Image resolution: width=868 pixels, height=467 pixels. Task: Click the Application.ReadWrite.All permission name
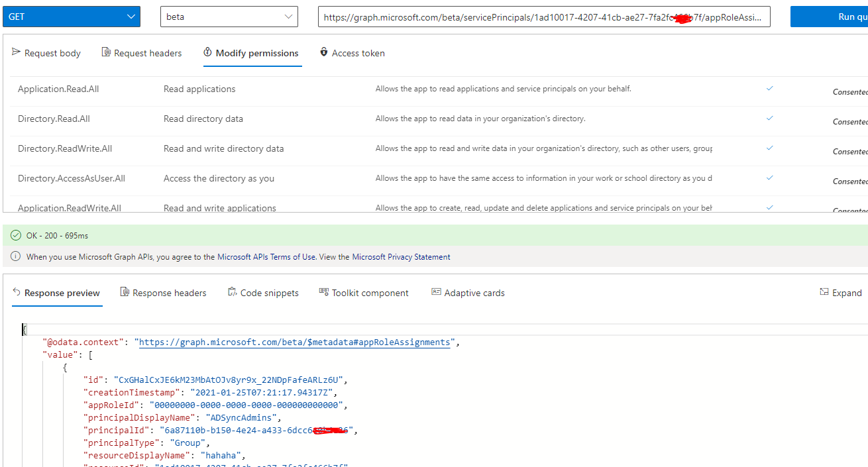(70, 208)
